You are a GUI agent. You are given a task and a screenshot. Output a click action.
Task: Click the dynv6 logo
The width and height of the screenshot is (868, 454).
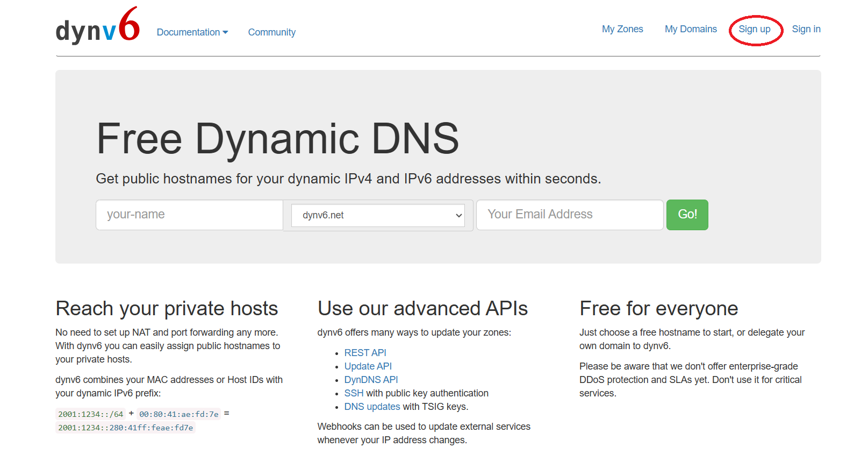pyautogui.click(x=97, y=27)
